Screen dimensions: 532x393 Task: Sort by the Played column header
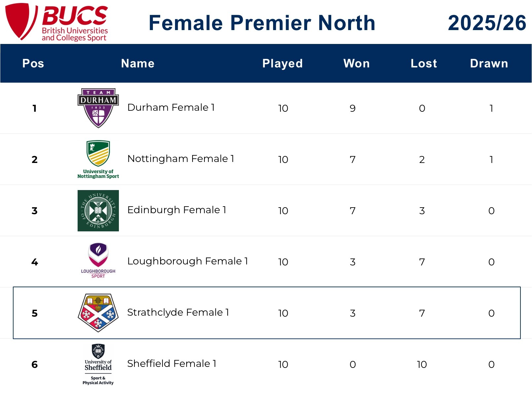[282, 63]
